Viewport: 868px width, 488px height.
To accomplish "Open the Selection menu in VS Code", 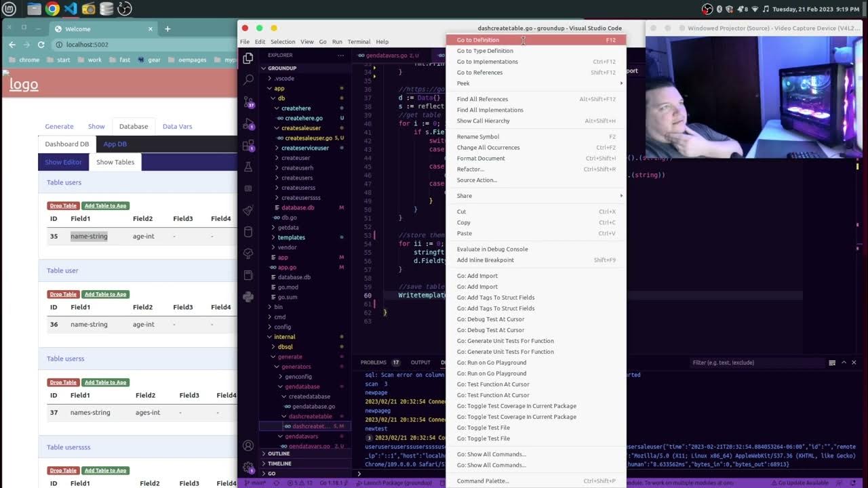I will click(x=283, y=42).
